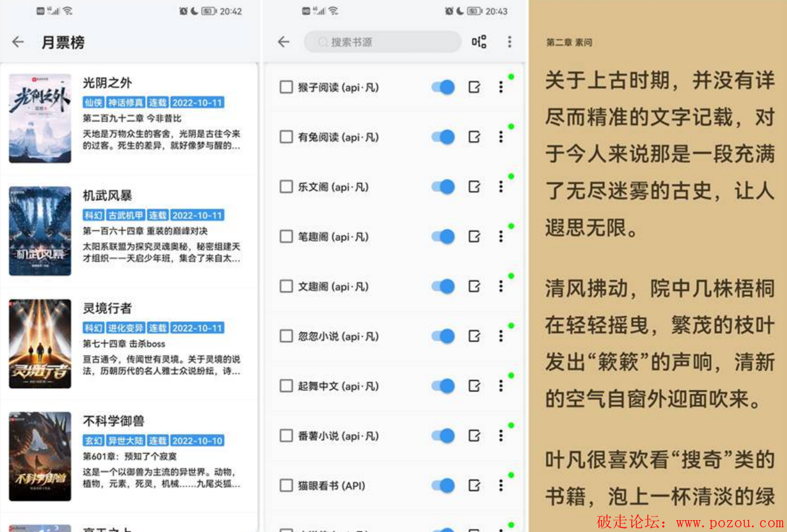Screen dimensions: 787x532
Task: Select chapter 第七十四章 击杀boss
Action: click(124, 344)
